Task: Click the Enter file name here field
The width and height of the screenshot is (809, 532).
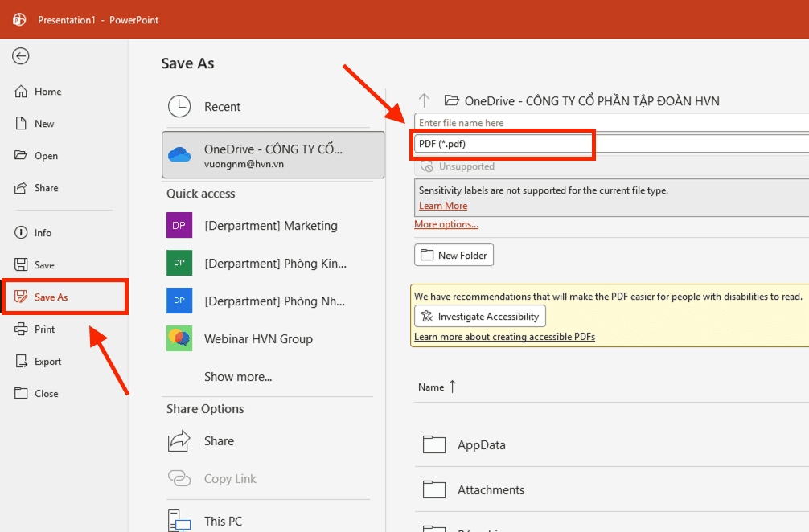Action: 611,123
